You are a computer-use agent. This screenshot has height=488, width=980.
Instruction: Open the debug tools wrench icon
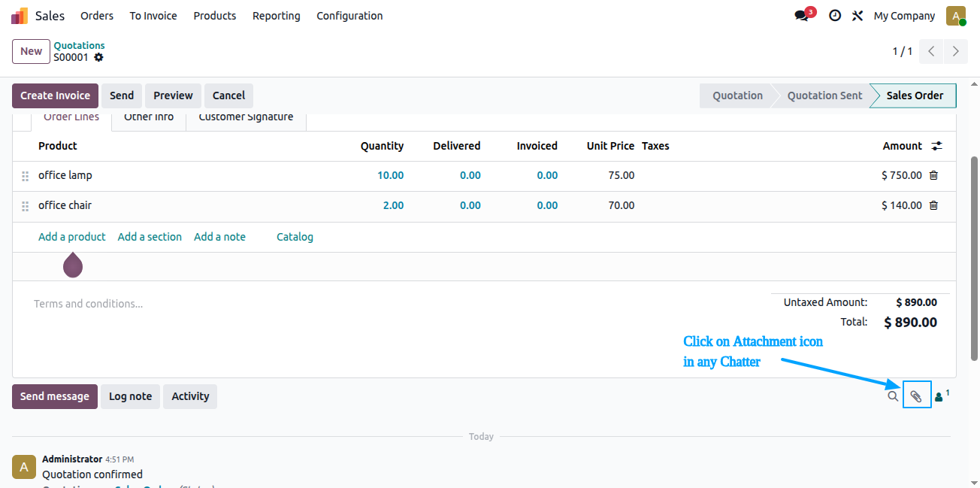point(857,16)
